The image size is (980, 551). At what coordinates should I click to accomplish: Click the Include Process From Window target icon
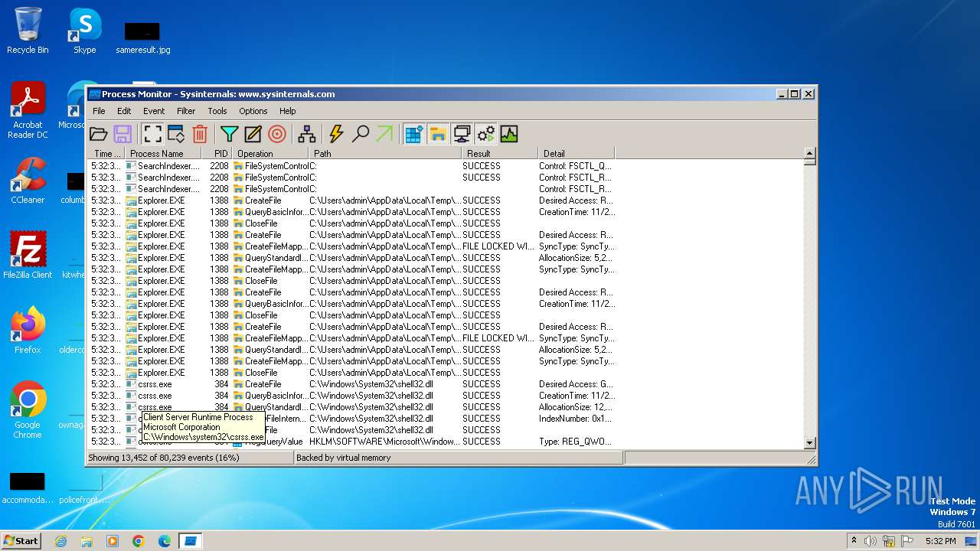tap(277, 135)
